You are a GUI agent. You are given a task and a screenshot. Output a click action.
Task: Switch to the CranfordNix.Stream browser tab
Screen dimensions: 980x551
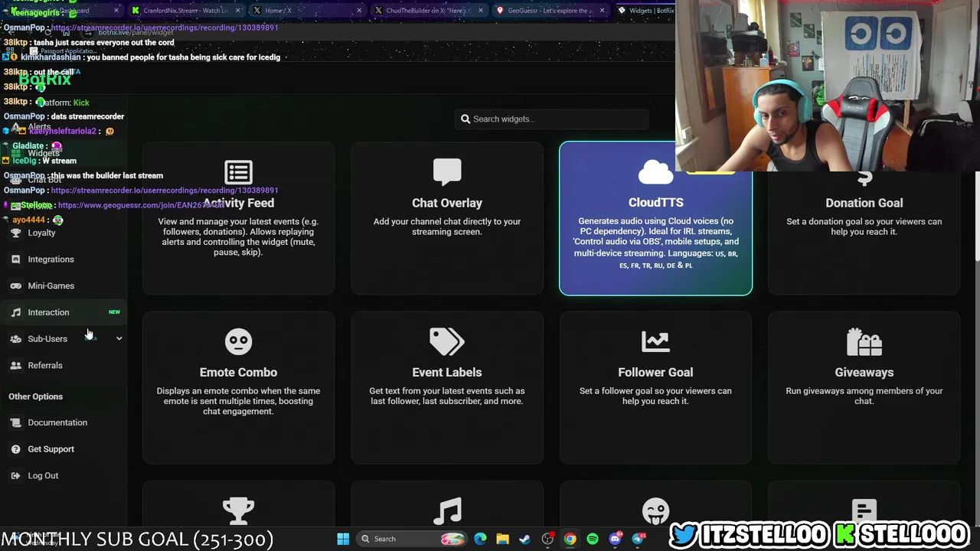(x=186, y=10)
